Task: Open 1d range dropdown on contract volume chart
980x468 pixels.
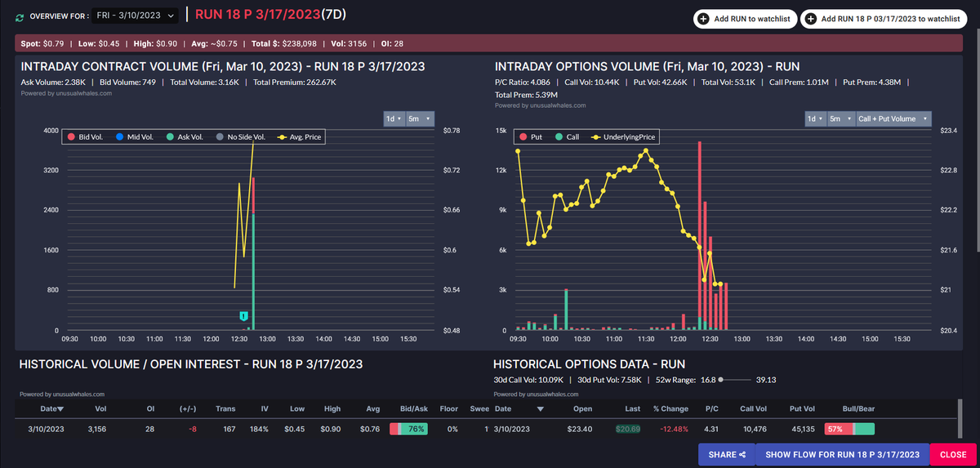Action: (394, 118)
